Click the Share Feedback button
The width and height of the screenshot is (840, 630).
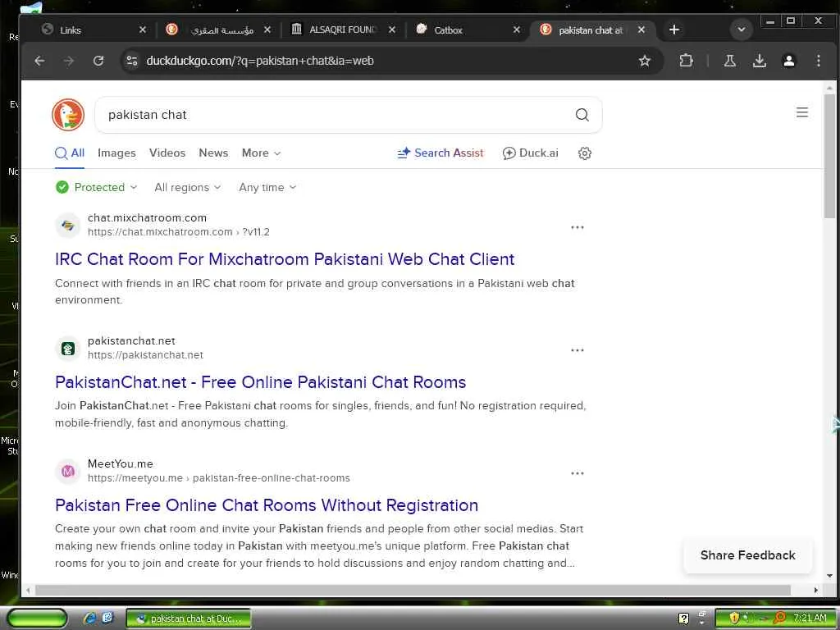pos(748,555)
